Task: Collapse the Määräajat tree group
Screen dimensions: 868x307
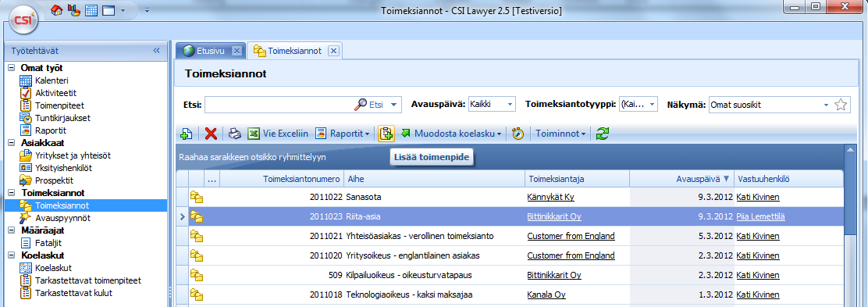Action: click(11, 230)
